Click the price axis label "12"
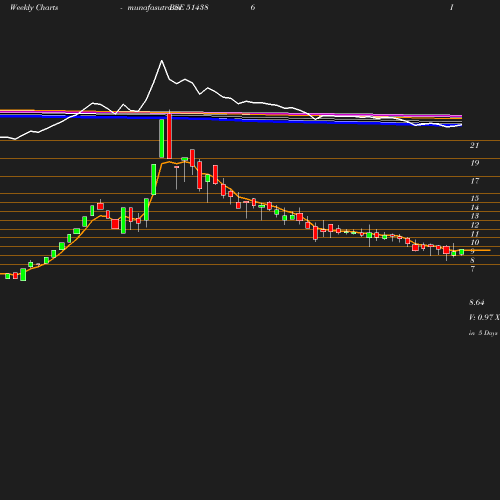Image resolution: width=500 pixels, height=500 pixels. click(x=475, y=225)
